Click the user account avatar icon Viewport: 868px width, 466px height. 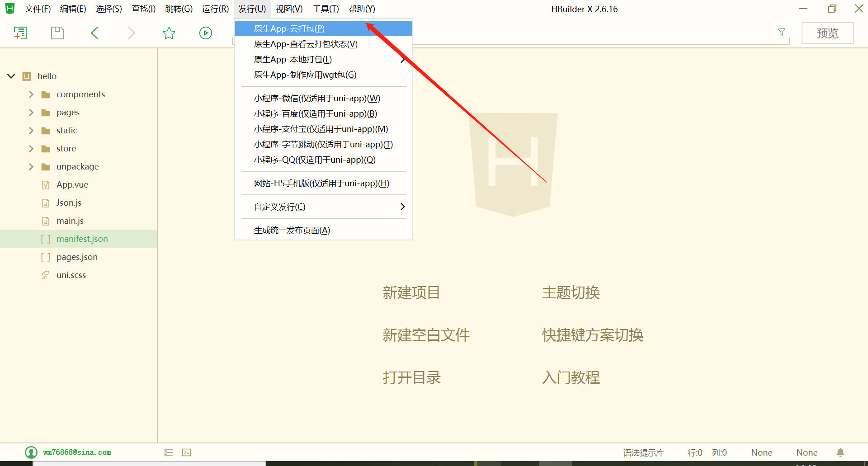click(x=31, y=452)
